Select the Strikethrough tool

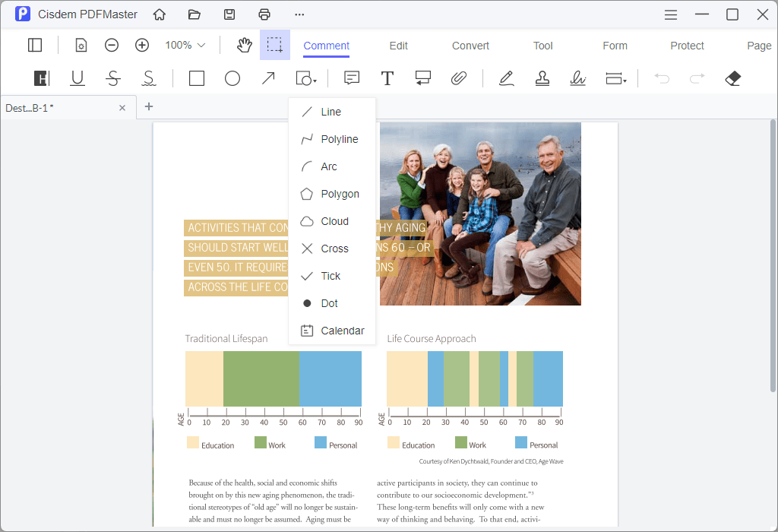click(x=113, y=78)
